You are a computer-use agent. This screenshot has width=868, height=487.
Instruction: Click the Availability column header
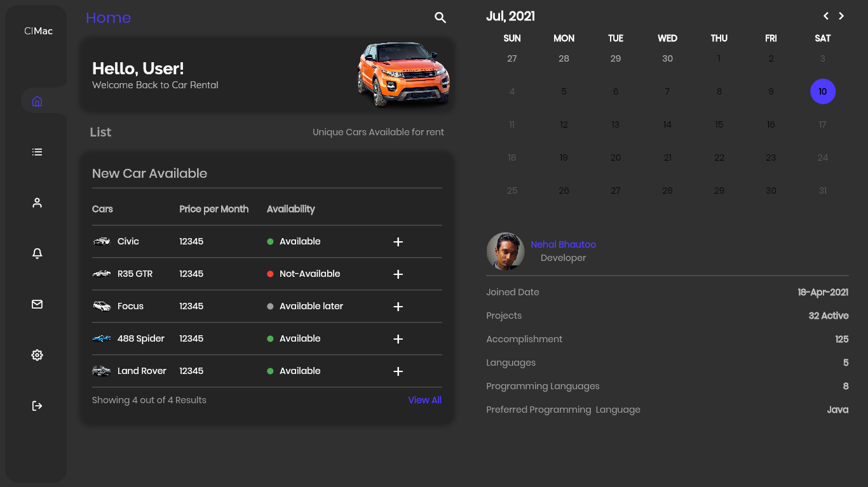point(290,209)
